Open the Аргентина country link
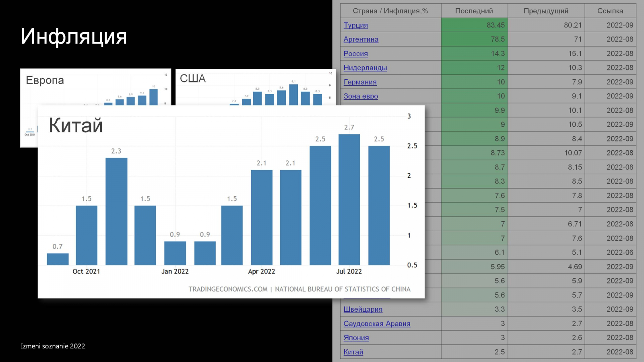 pyautogui.click(x=361, y=39)
